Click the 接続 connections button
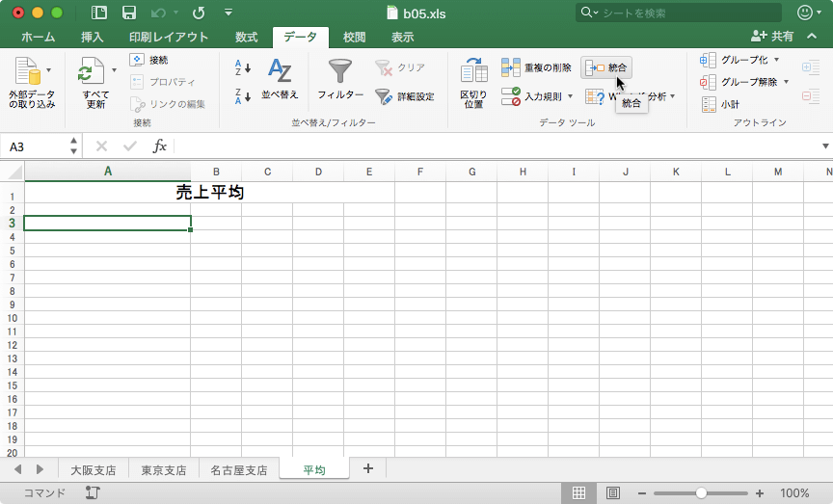The height and width of the screenshot is (504, 833). point(148,60)
